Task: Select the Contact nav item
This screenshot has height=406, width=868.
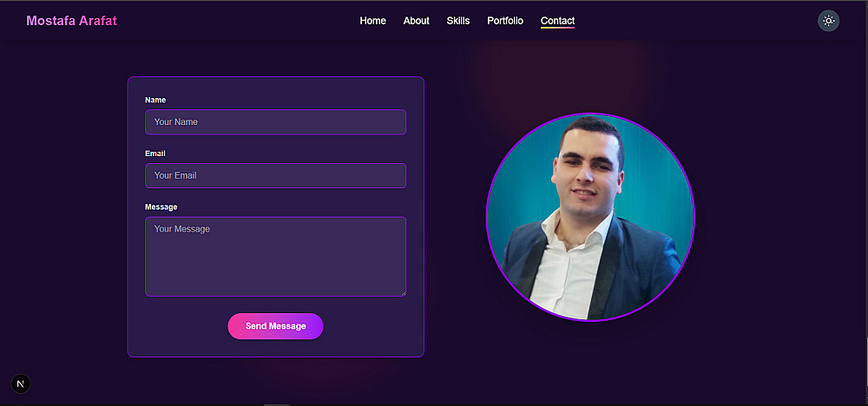Action: coord(557,21)
